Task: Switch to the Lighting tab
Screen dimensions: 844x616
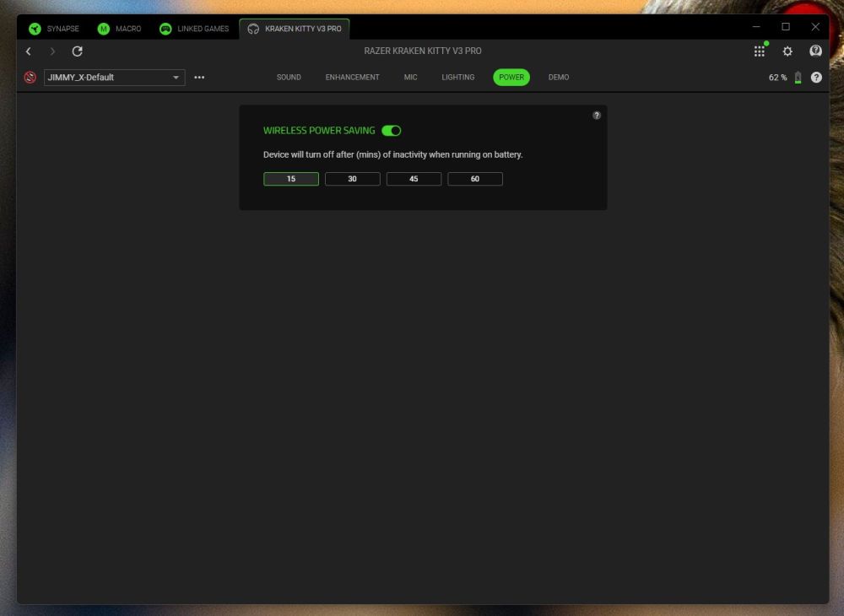Action: coord(457,78)
